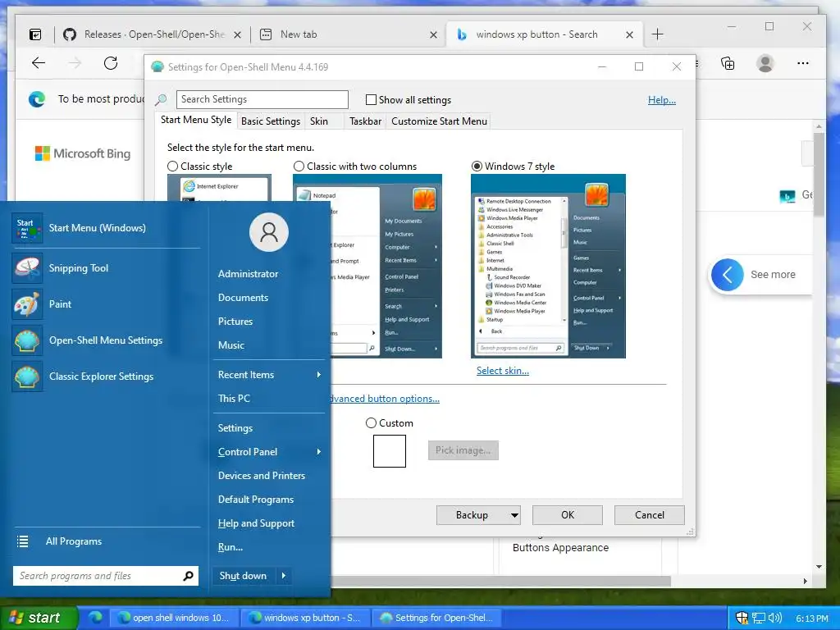Click Search Settings input field
Screen dimensions: 840x630
coord(262,99)
